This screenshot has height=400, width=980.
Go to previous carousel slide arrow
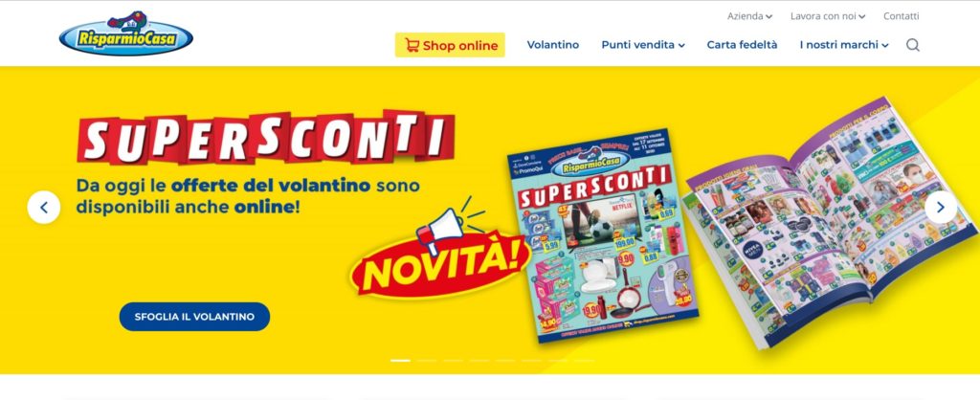tap(44, 208)
